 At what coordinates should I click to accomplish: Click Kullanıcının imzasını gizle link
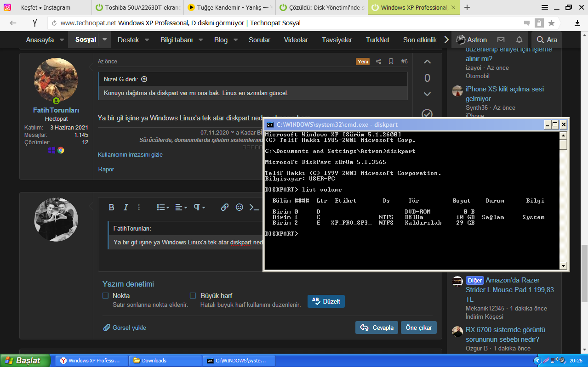pyautogui.click(x=130, y=155)
